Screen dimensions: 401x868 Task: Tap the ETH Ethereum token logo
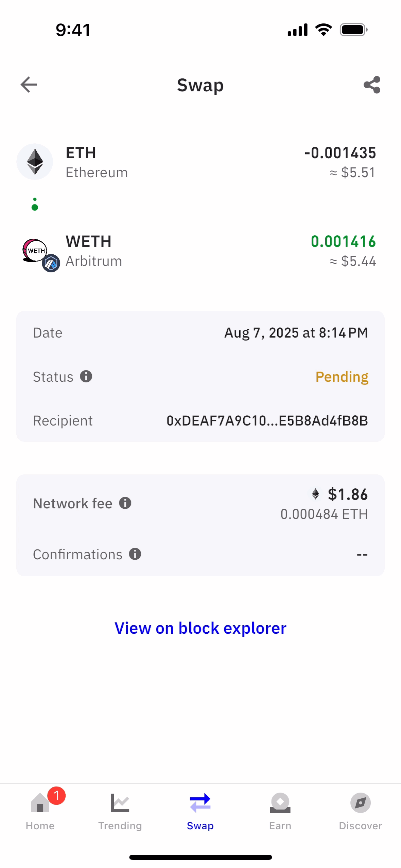[35, 162]
